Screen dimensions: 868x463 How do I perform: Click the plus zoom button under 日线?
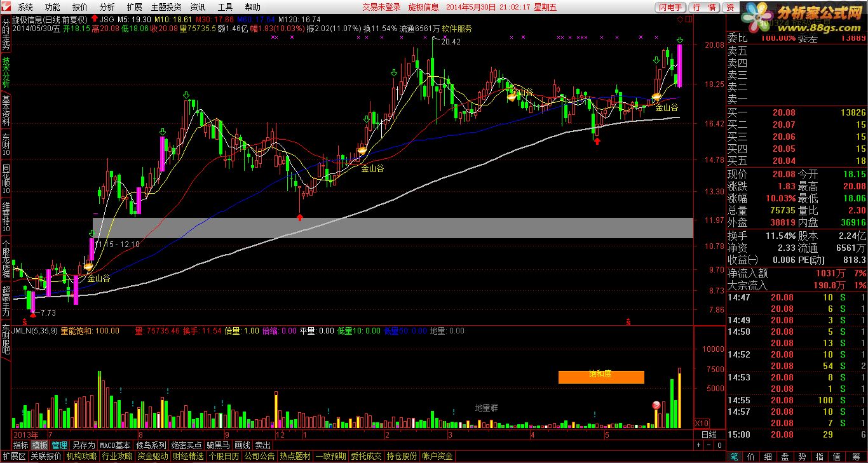point(699,445)
